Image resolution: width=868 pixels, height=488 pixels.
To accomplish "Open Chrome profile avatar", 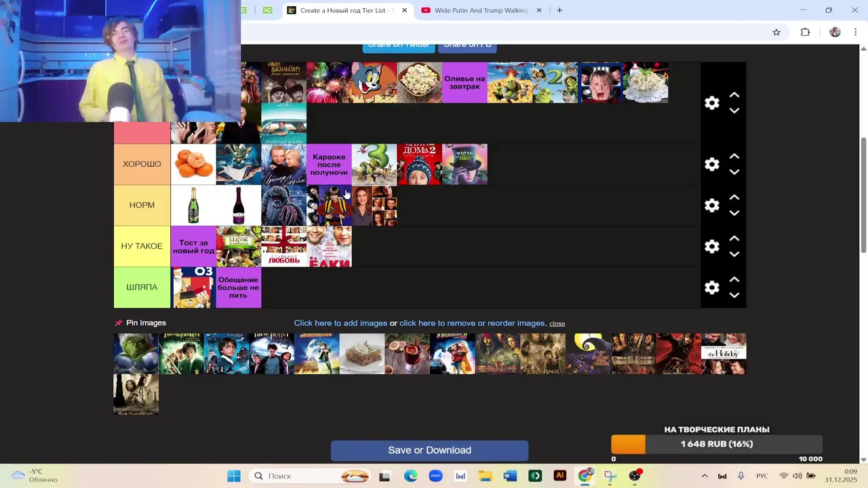I will tap(835, 32).
